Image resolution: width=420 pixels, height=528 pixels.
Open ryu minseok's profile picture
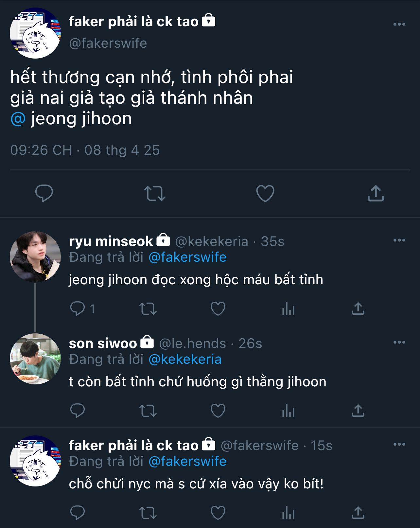[35, 257]
